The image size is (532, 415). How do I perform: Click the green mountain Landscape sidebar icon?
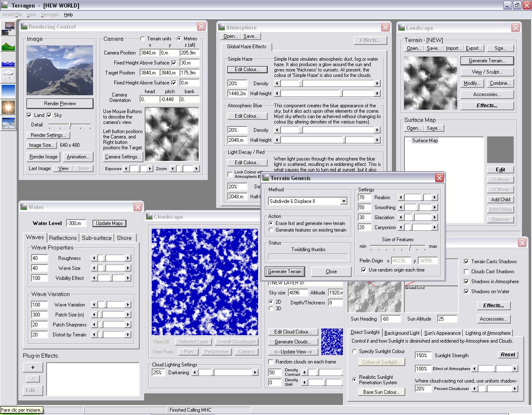pyautogui.click(x=8, y=46)
